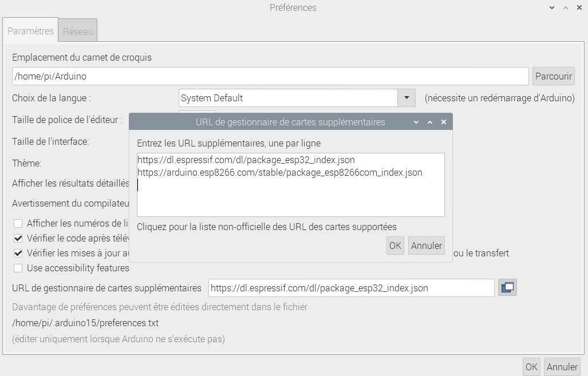588x376 pixels.
Task: Open the preferences.txt file path link
Action: (85, 323)
